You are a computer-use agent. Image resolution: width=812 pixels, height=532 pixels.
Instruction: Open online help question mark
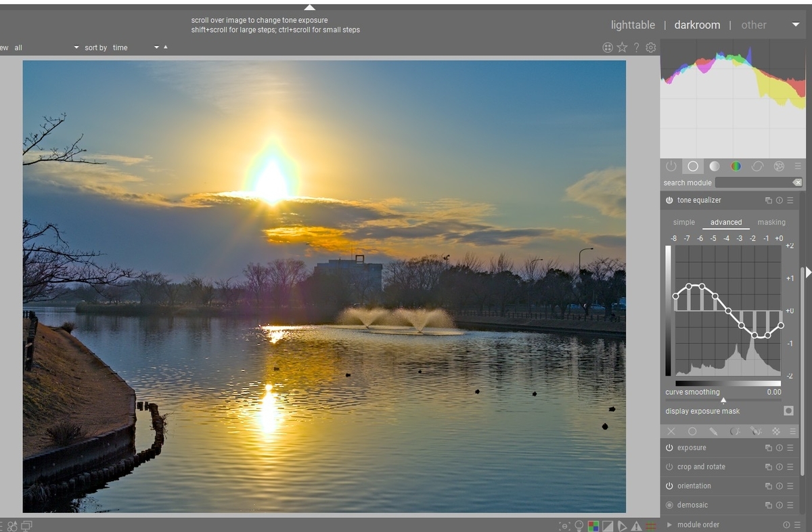[x=637, y=47]
